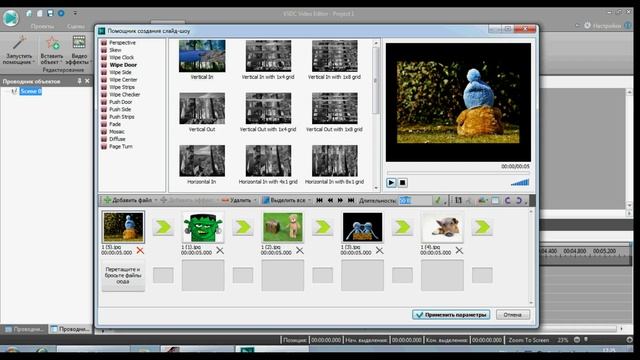
Task: Adjust the preview volume slider
Action: tap(520, 182)
